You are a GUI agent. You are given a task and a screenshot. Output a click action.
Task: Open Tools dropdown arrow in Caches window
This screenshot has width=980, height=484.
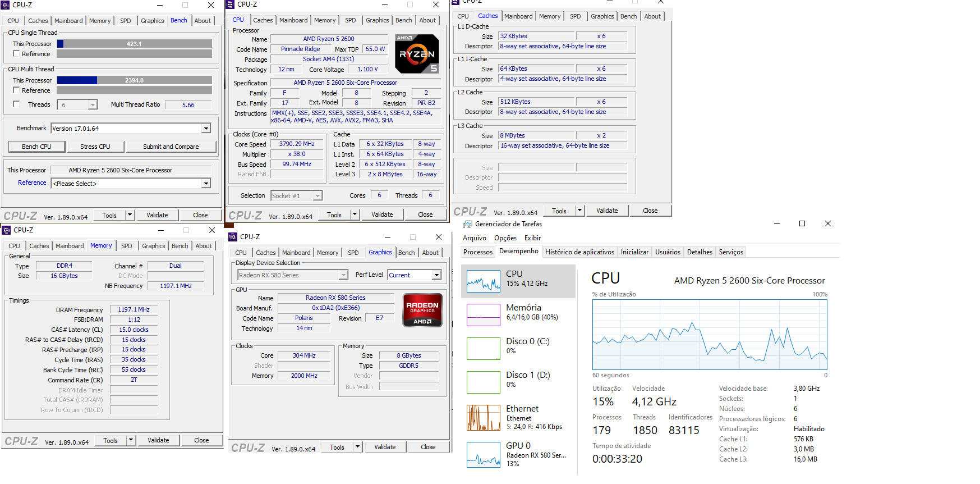580,211
